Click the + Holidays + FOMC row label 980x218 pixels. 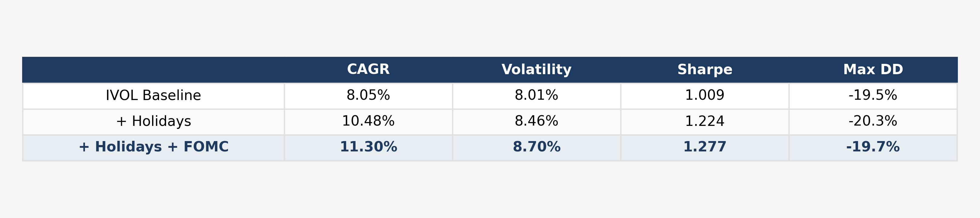(153, 147)
